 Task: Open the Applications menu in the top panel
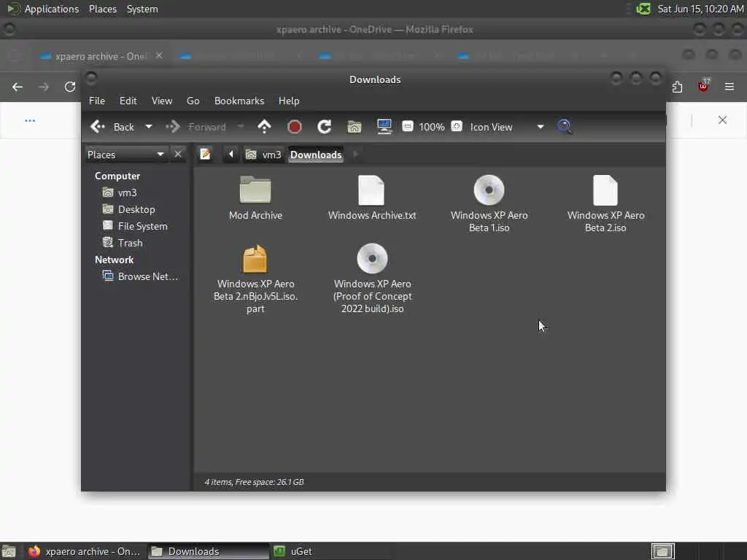tap(43, 9)
